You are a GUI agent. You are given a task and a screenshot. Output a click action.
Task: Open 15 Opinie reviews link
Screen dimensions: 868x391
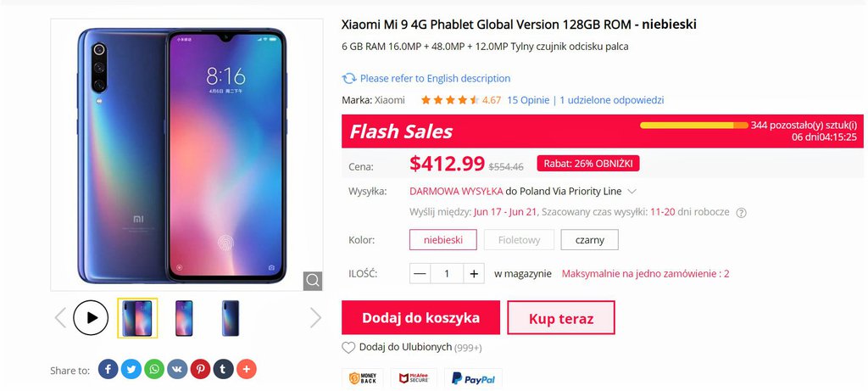click(x=528, y=100)
